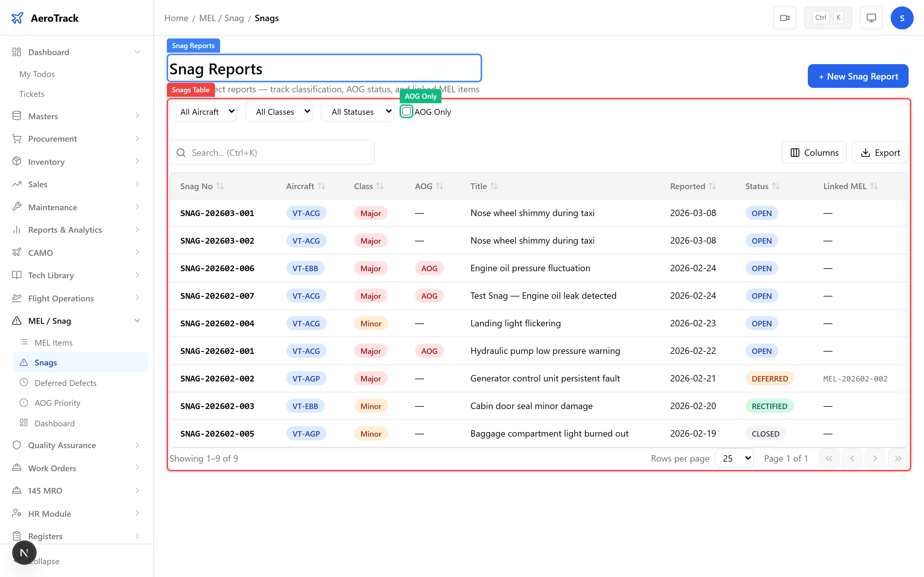
Task: Open the Tech Library section
Action: [x=51, y=275]
